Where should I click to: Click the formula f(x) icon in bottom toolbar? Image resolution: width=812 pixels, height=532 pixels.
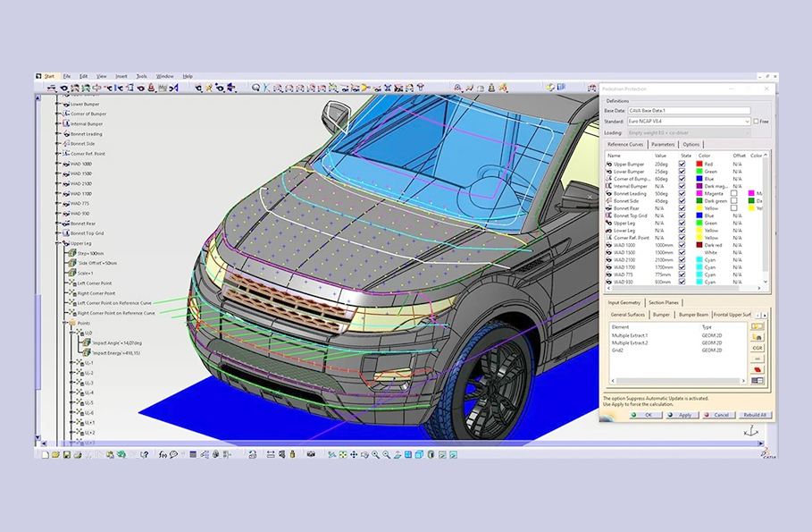point(163,454)
